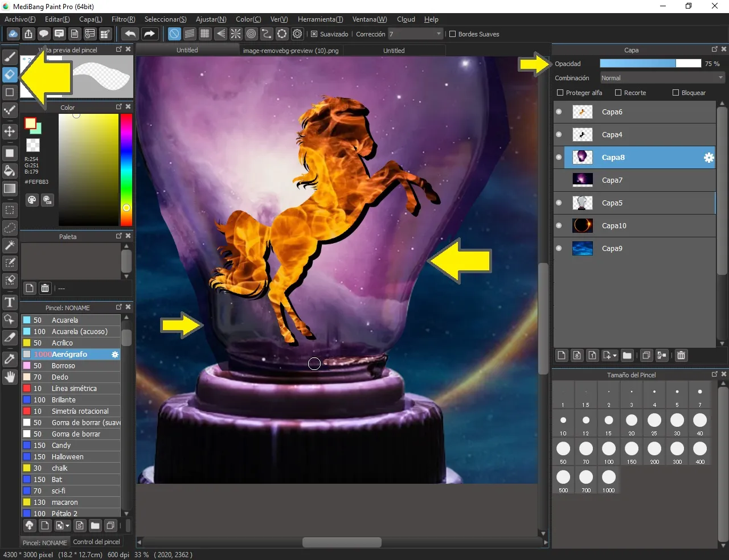Select the Eraser tool
The height and width of the screenshot is (560, 729).
pyautogui.click(x=10, y=74)
